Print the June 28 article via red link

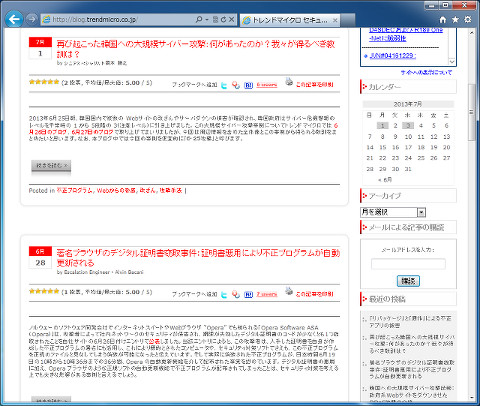click(x=315, y=294)
